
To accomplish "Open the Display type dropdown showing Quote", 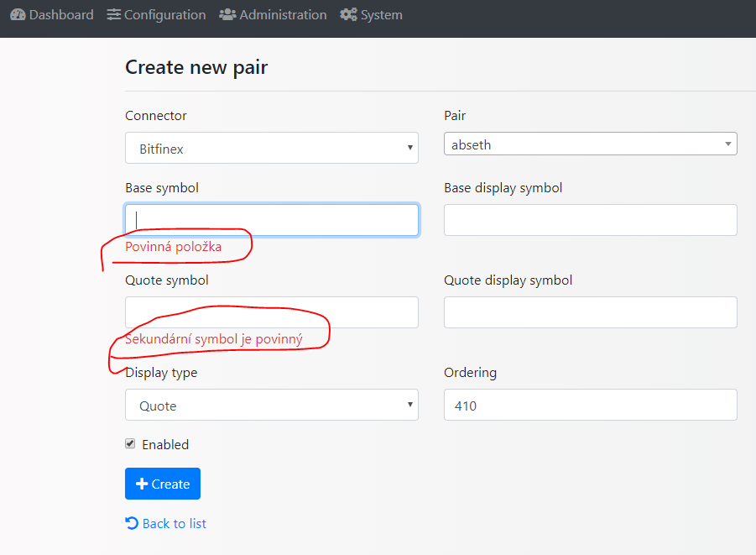I will [272, 405].
